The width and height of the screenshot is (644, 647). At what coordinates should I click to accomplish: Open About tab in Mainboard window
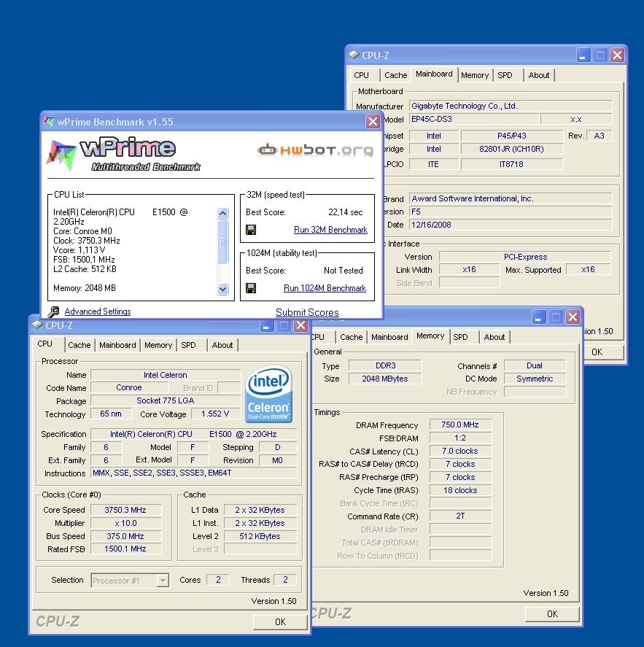[x=539, y=75]
